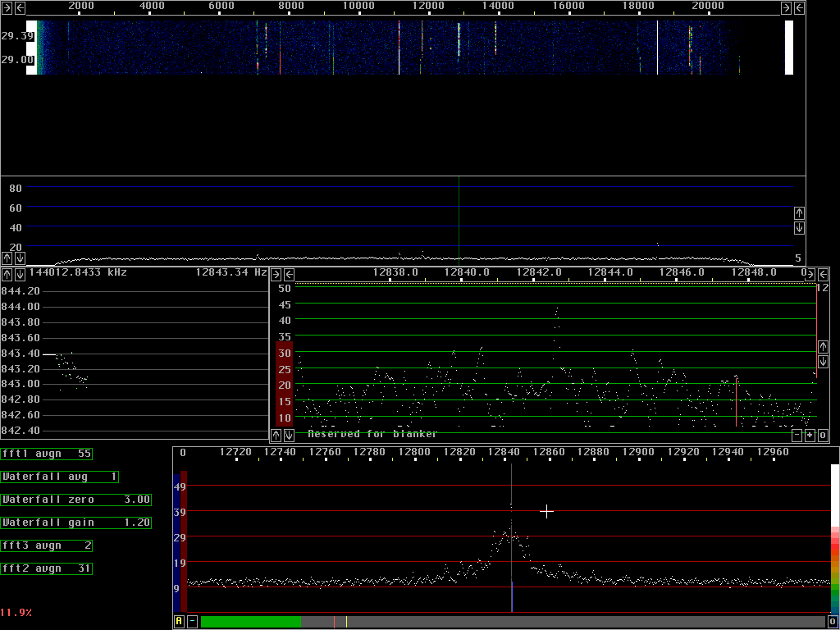840x630 pixels.
Task: Click the left arrow at waterfall top-left corner
Action: coord(20,7)
